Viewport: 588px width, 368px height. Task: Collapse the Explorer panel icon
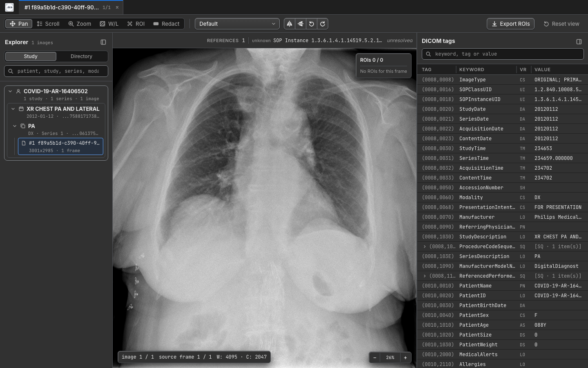tap(103, 42)
